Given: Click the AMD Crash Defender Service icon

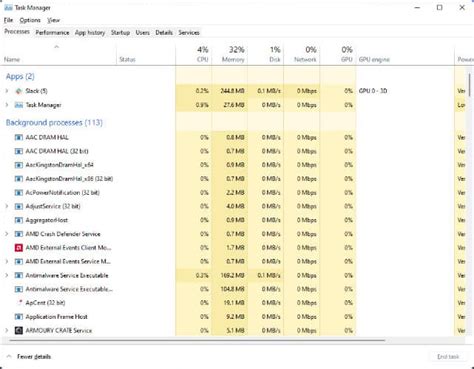Looking at the screenshot, I should 19,234.
